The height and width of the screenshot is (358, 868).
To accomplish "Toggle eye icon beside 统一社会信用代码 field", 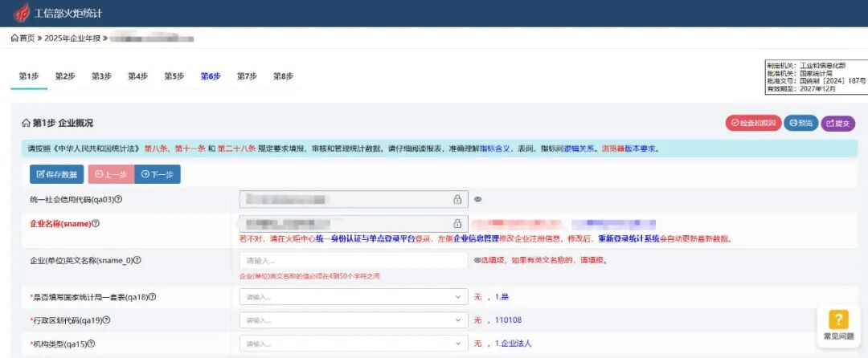I will click(x=477, y=199).
